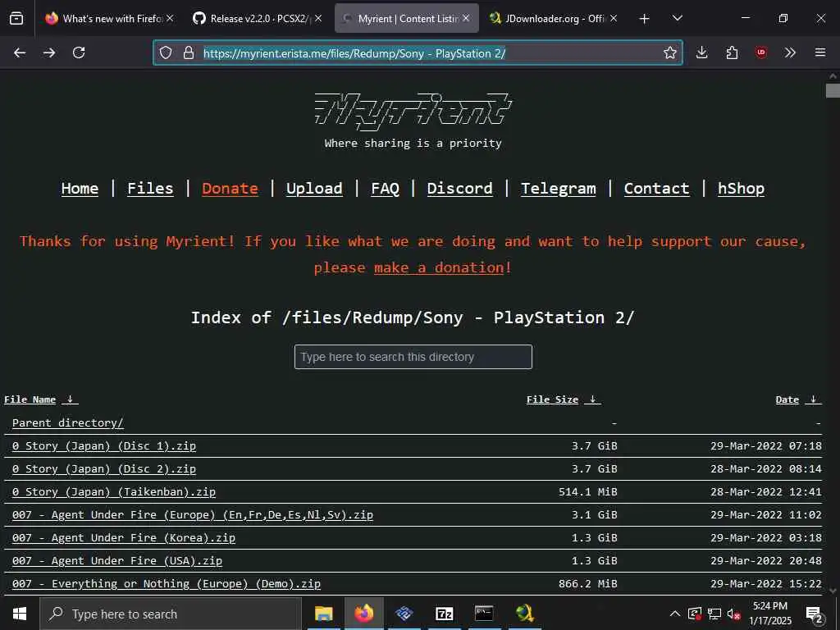
Task: Download 007 Agent Under Fire (USA).zip
Action: coord(116,561)
